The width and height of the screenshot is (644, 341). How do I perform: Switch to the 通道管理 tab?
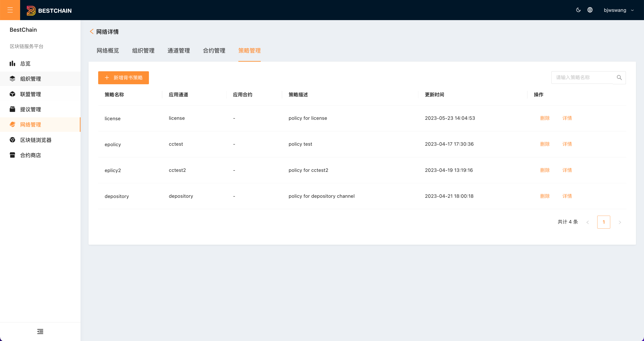point(178,51)
